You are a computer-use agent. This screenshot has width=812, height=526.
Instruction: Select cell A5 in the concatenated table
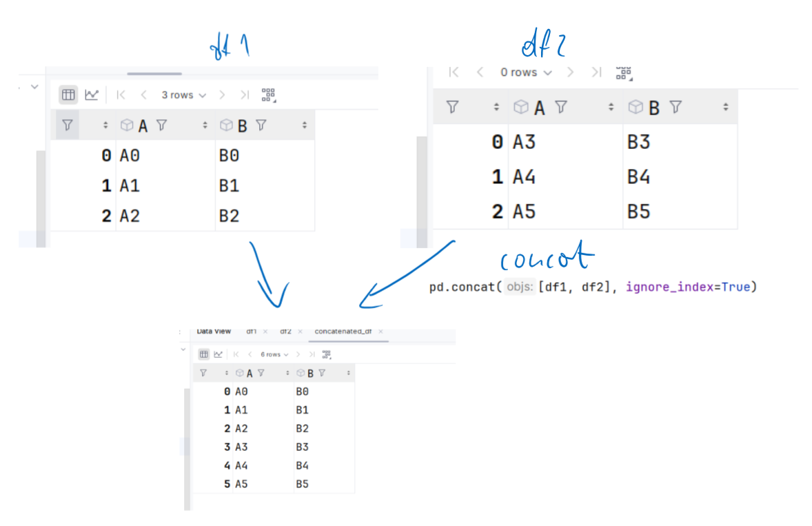pos(241,484)
